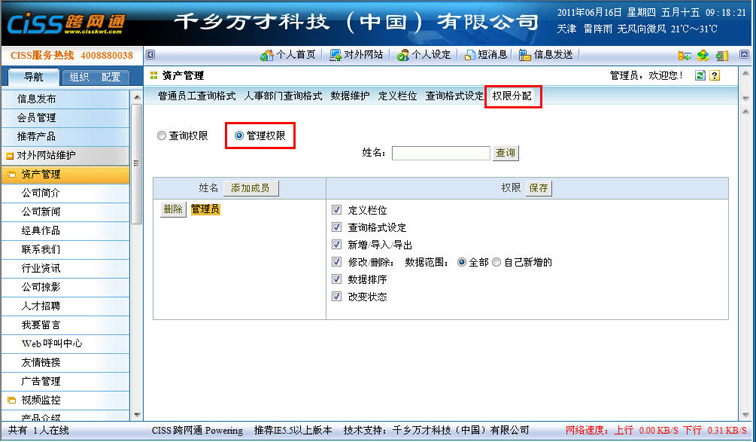Click the refresh icon next to 管理员 welcome
This screenshot has height=442, width=756.
[700, 76]
